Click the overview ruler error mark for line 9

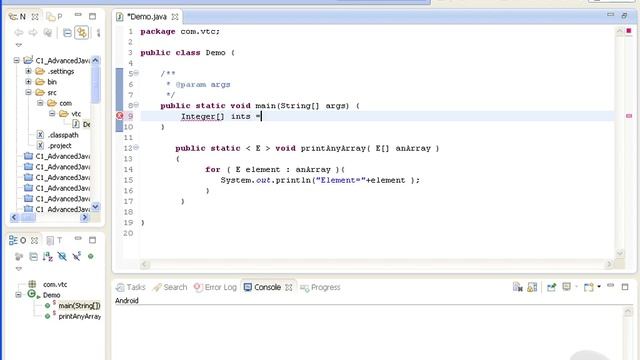[629, 116]
